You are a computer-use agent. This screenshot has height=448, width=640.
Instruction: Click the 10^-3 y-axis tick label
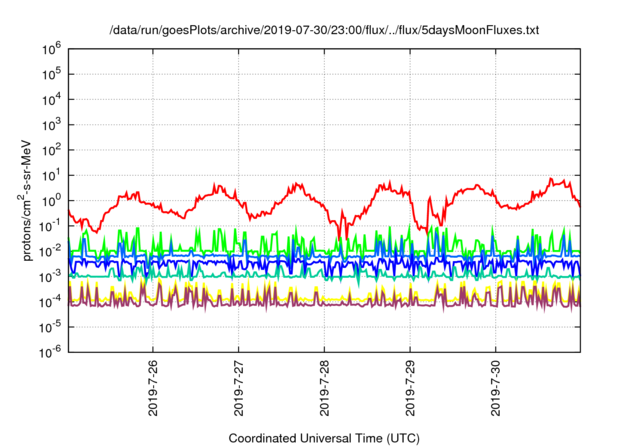tap(51, 277)
